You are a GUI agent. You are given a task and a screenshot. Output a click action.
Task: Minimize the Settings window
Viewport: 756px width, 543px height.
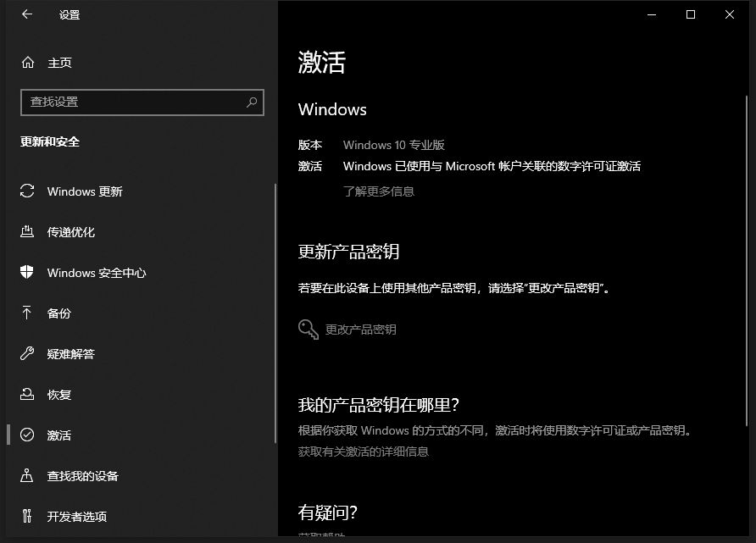652,15
